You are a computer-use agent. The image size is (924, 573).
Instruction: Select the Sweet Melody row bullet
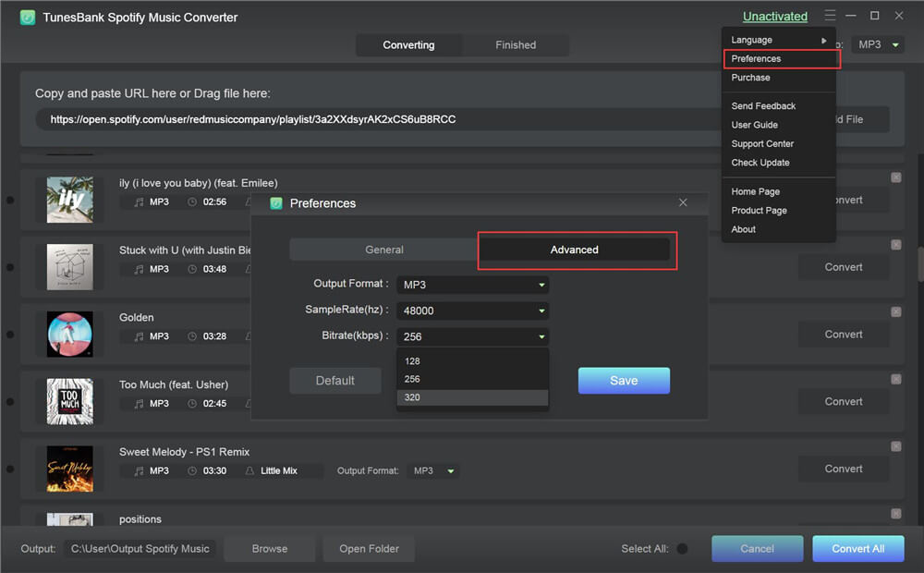click(x=10, y=469)
